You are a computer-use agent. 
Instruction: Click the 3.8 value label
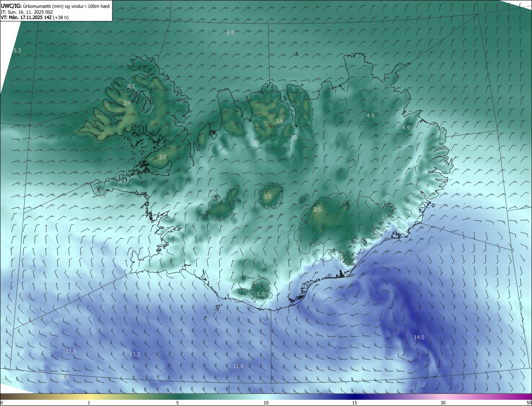[x=163, y=157]
